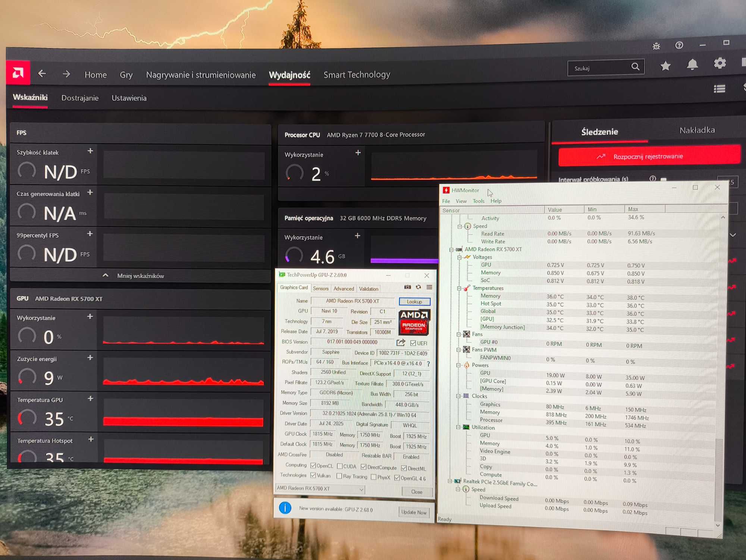The height and width of the screenshot is (560, 746).
Task: Export BIOS with the share icon
Action: 401,342
